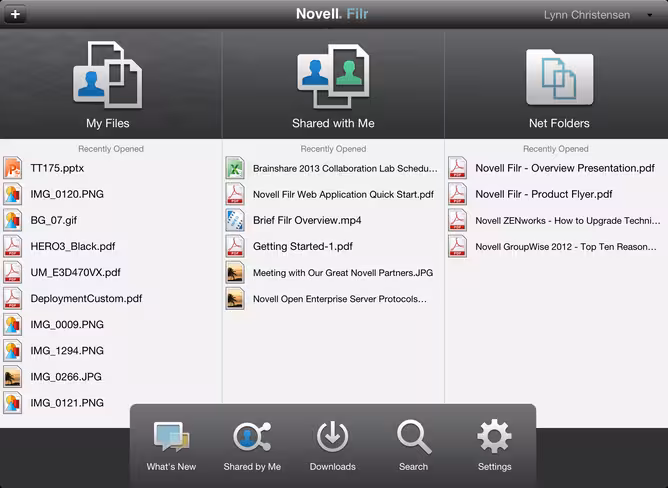Open the My Files section icon
The image size is (668, 488).
(x=108, y=75)
